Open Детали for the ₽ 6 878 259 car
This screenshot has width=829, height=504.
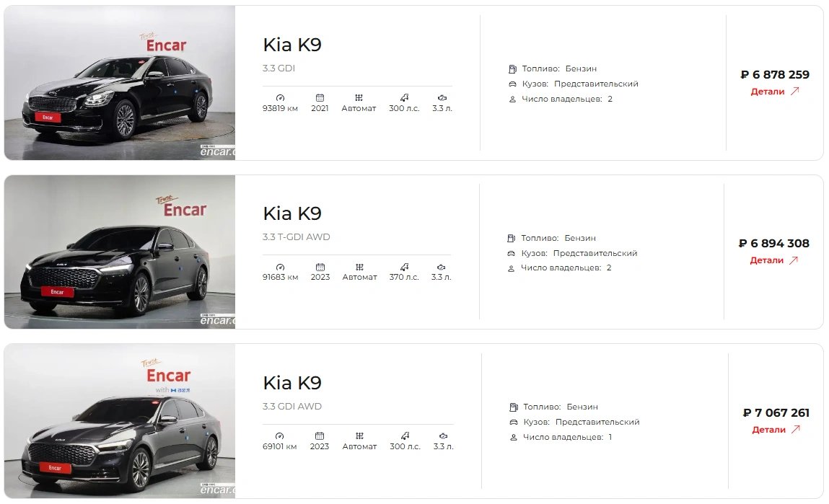(x=775, y=92)
